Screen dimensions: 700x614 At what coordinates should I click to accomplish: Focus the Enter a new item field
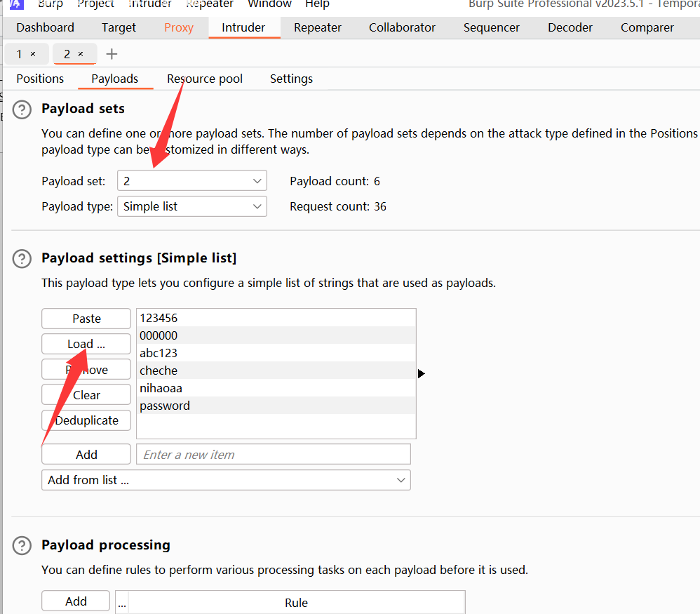[274, 455]
